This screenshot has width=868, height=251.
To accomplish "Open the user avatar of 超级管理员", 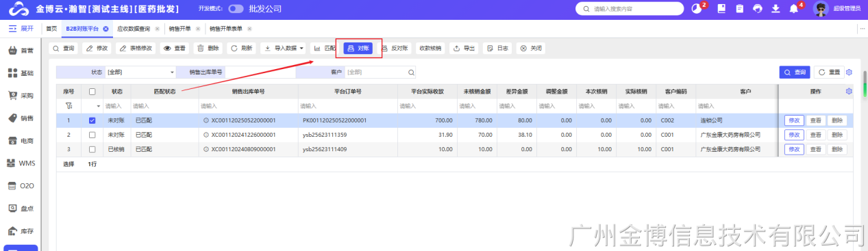I will [x=821, y=8].
